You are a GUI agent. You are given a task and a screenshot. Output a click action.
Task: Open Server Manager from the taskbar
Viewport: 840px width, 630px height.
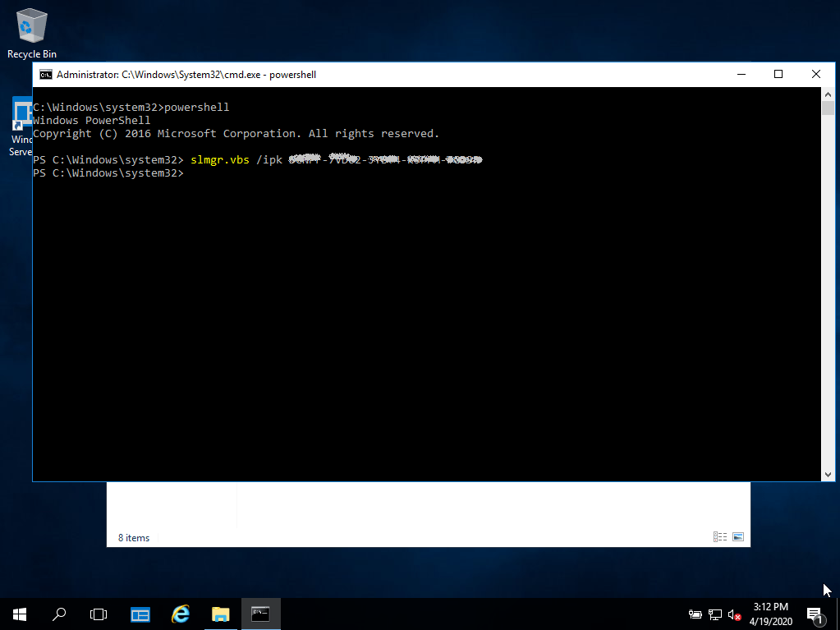click(140, 614)
